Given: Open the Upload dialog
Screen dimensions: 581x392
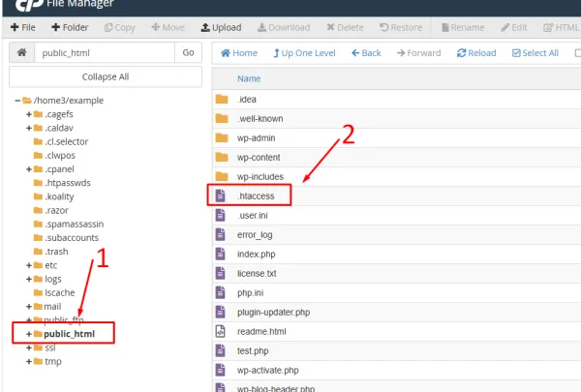Looking at the screenshot, I should [x=221, y=27].
